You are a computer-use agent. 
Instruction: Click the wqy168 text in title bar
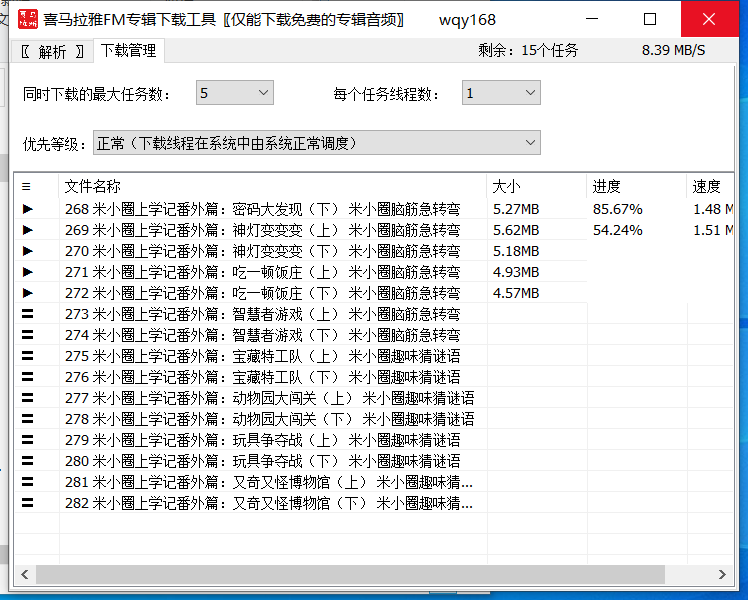(x=467, y=20)
